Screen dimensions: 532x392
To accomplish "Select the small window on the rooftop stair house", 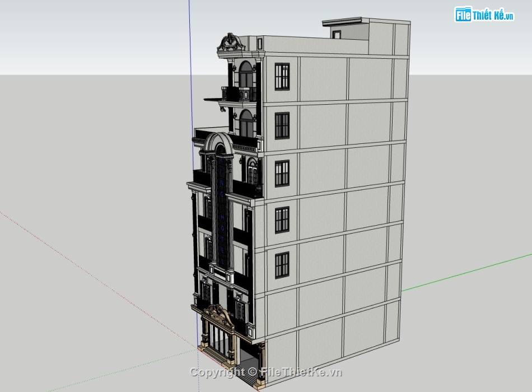I will tap(337, 35).
